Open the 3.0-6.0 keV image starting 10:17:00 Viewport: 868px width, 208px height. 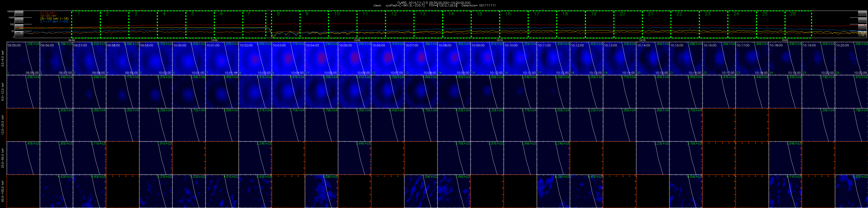pos(752,58)
